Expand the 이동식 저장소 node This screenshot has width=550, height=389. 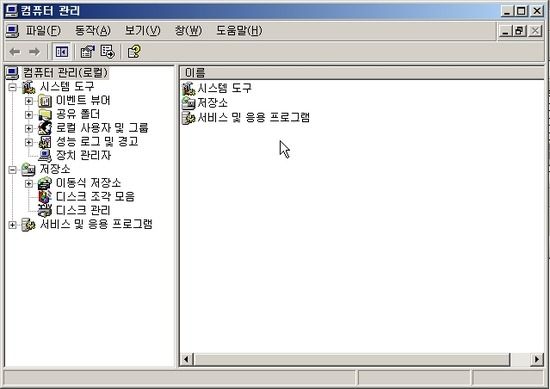29,183
